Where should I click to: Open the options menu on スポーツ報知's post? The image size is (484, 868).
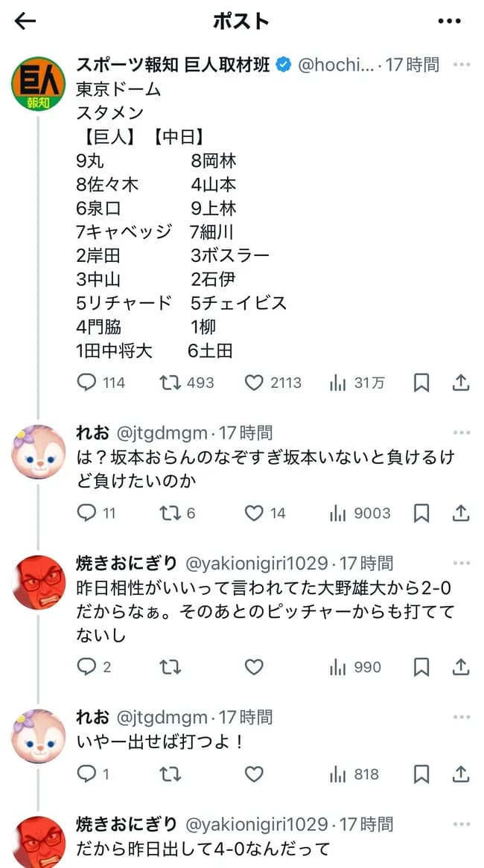461,64
